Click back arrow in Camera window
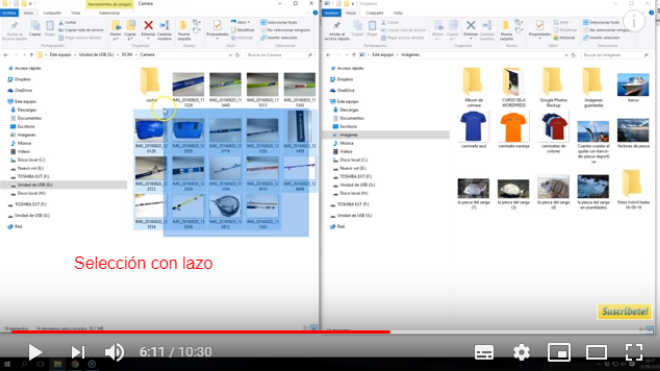 pyautogui.click(x=6, y=55)
